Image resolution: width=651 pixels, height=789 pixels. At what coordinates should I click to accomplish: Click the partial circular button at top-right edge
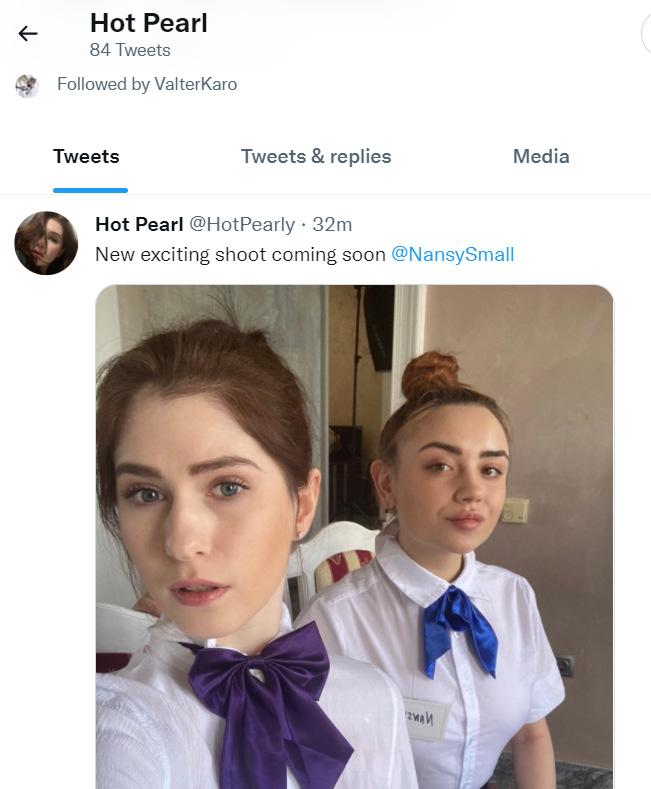(x=646, y=34)
